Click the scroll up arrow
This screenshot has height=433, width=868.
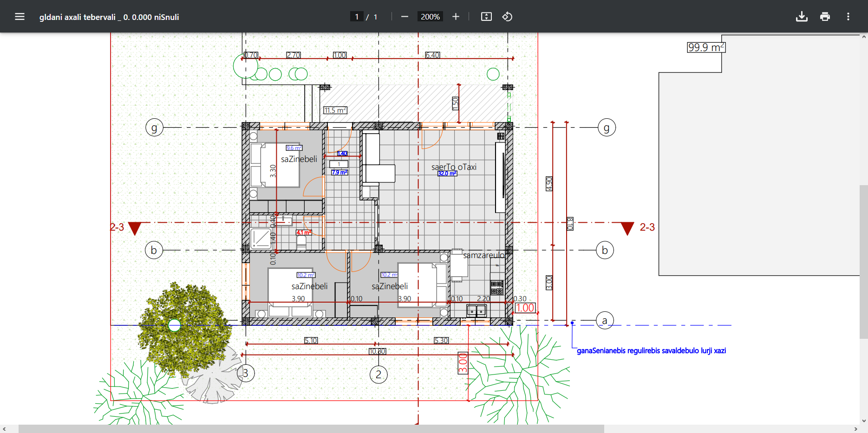point(864,36)
